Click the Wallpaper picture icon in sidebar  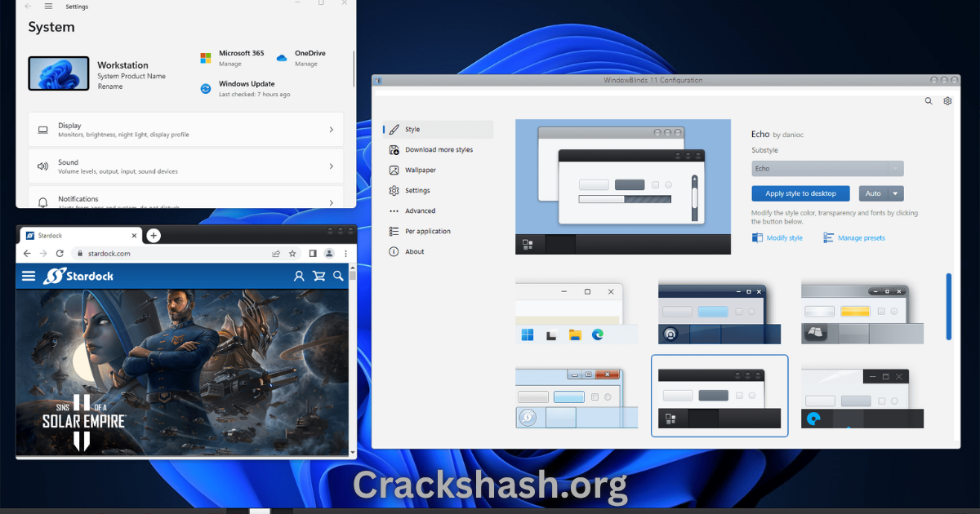(x=394, y=171)
